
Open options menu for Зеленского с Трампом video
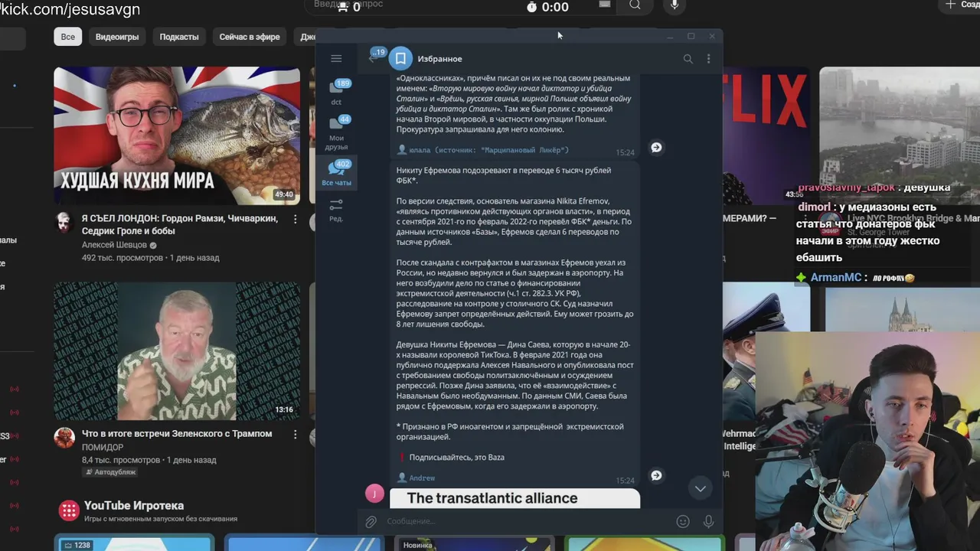pyautogui.click(x=295, y=434)
